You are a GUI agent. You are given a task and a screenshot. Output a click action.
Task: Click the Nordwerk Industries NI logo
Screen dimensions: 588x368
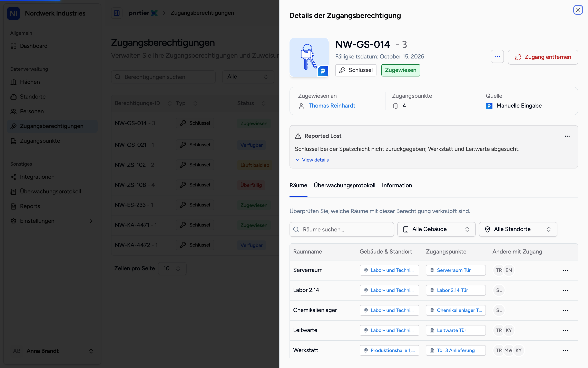[x=13, y=13]
